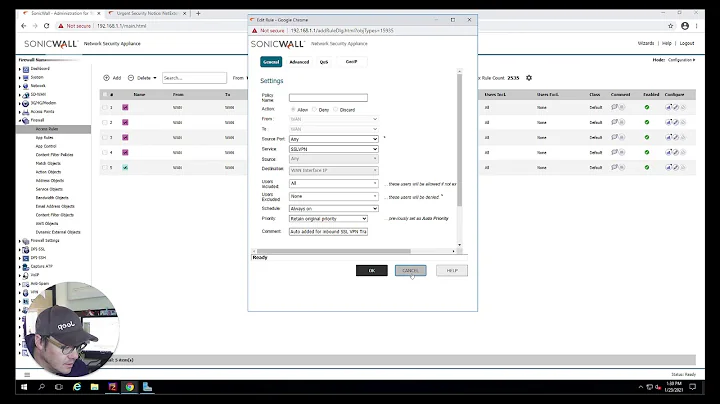Screen dimensions: 720x404
Task: Open the Service dropdown showing SSLVPN
Action: tap(334, 149)
